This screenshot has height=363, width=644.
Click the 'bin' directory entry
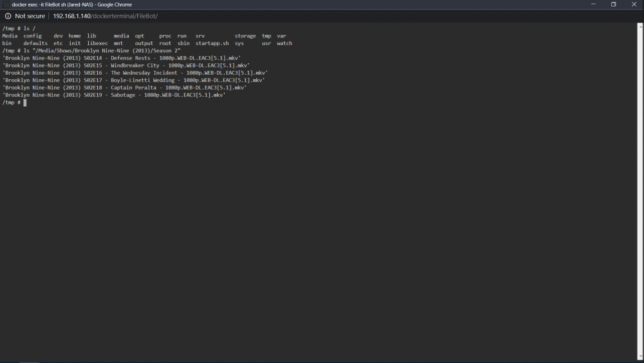click(7, 43)
